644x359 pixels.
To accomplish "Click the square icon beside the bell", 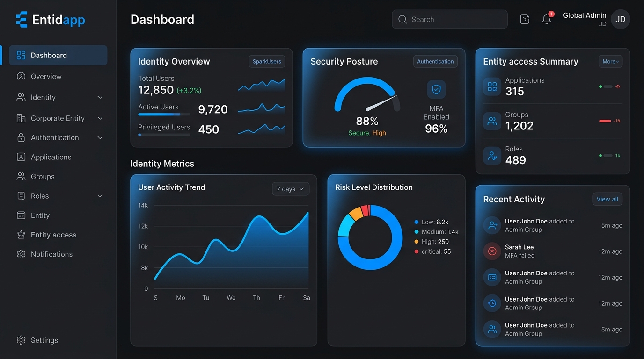I will pyautogui.click(x=525, y=19).
